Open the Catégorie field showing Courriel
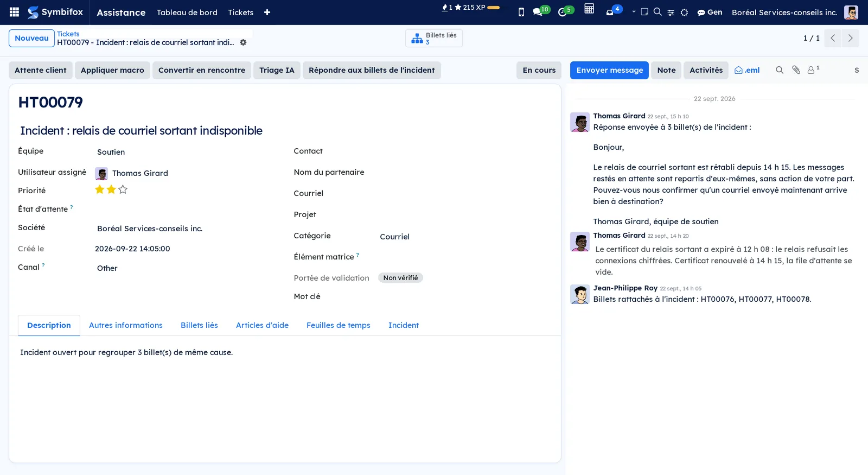This screenshot has height=475, width=868. (464, 237)
